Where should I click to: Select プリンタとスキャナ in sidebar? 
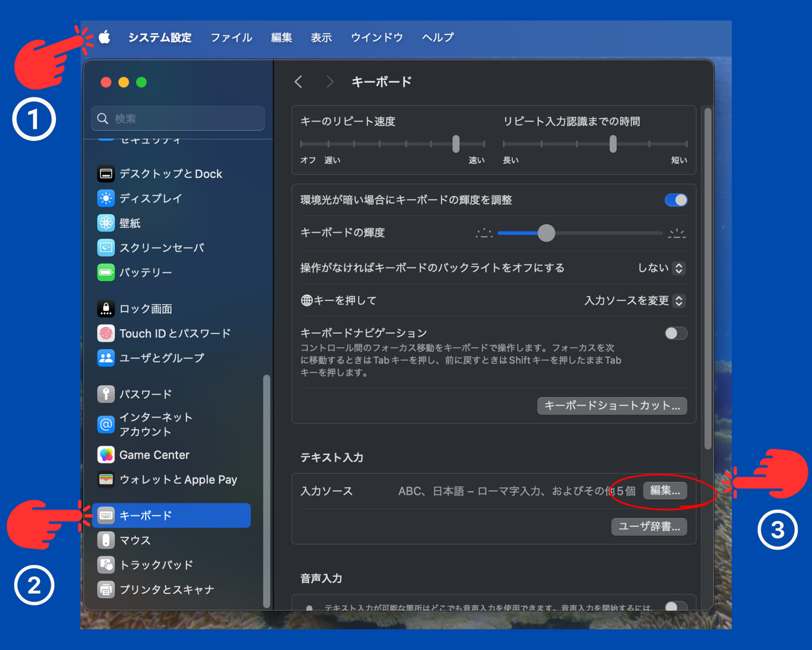click(167, 589)
